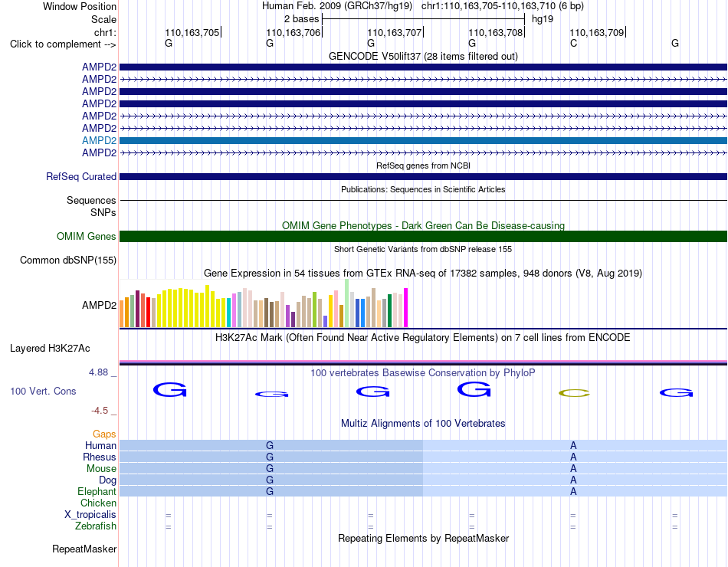Image resolution: width=728 pixels, height=567 pixels.
Task: Click the SNPs track label
Action: click(x=103, y=212)
